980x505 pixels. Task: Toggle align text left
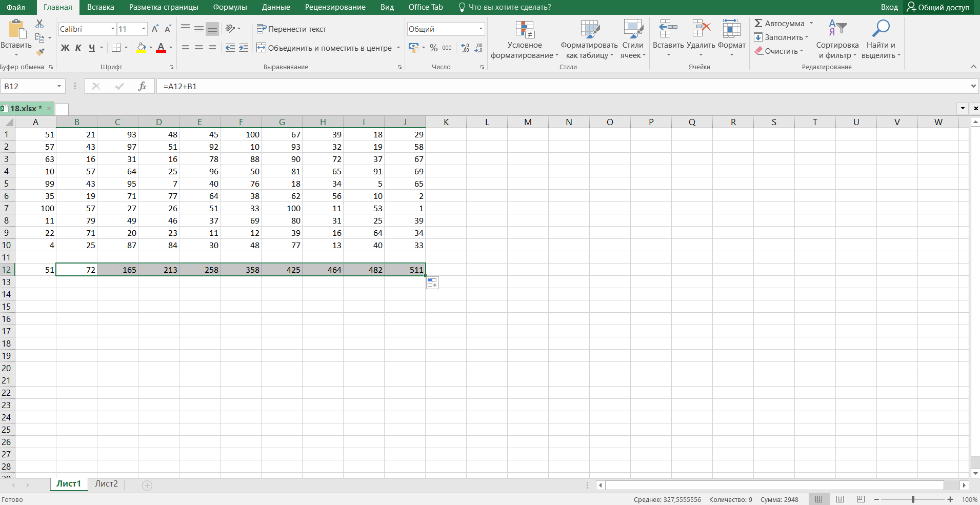pyautogui.click(x=186, y=48)
